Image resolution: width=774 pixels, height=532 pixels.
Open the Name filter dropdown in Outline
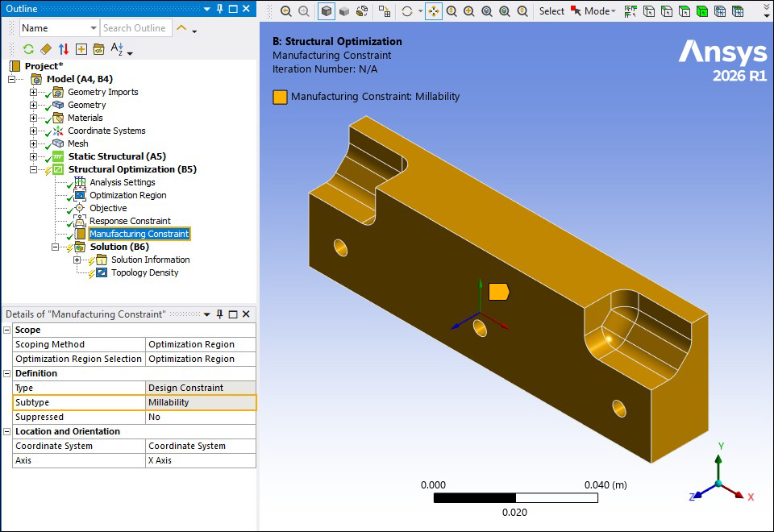pos(94,28)
